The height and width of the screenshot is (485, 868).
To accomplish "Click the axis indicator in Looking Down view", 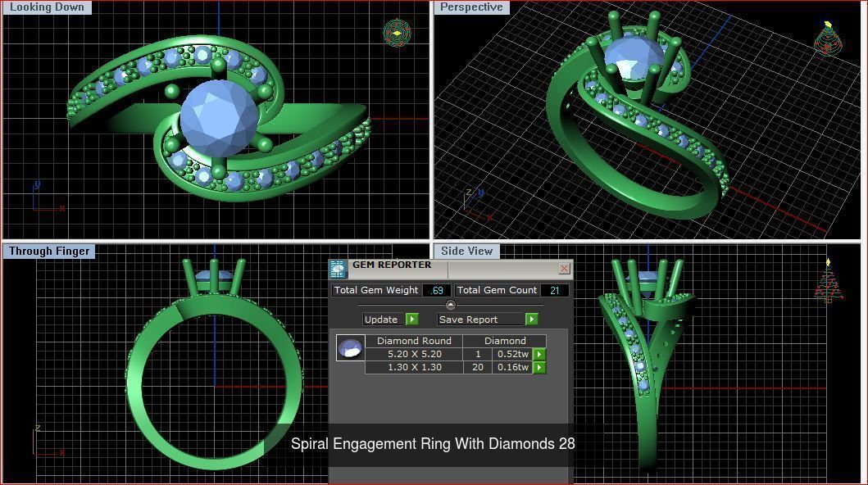I will click(47, 197).
